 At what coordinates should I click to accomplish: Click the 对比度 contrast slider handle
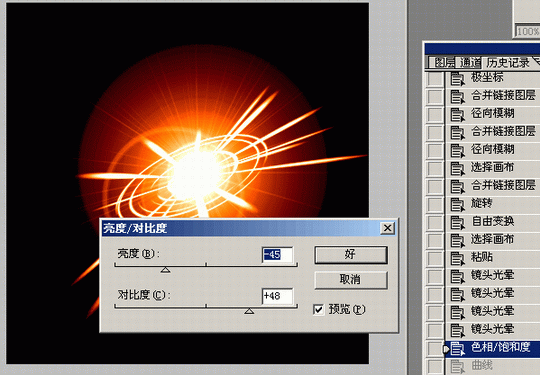[249, 311]
